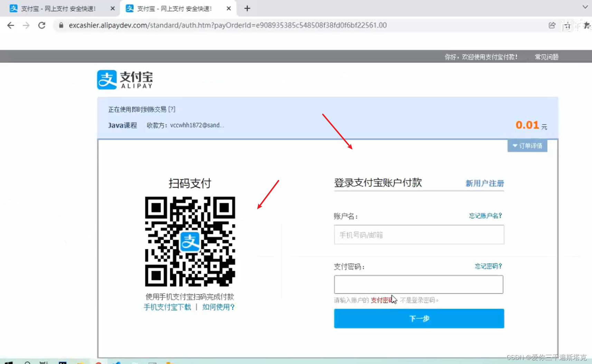Click the Java课程 order name
Image resolution: width=592 pixels, height=364 pixels.
pos(122,125)
